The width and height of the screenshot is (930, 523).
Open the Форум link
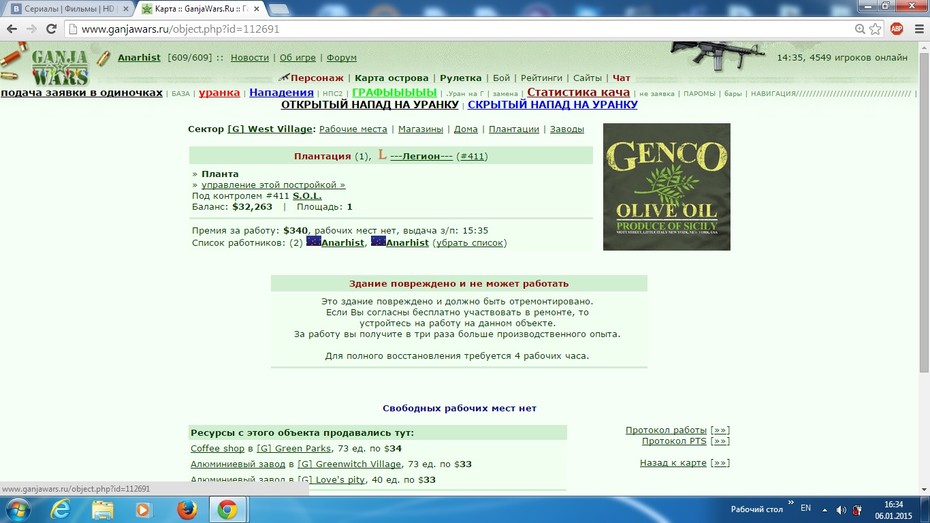pyautogui.click(x=342, y=58)
